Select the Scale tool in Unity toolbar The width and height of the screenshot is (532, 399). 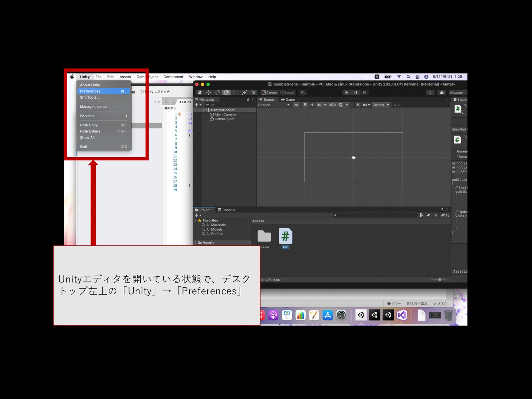click(227, 92)
